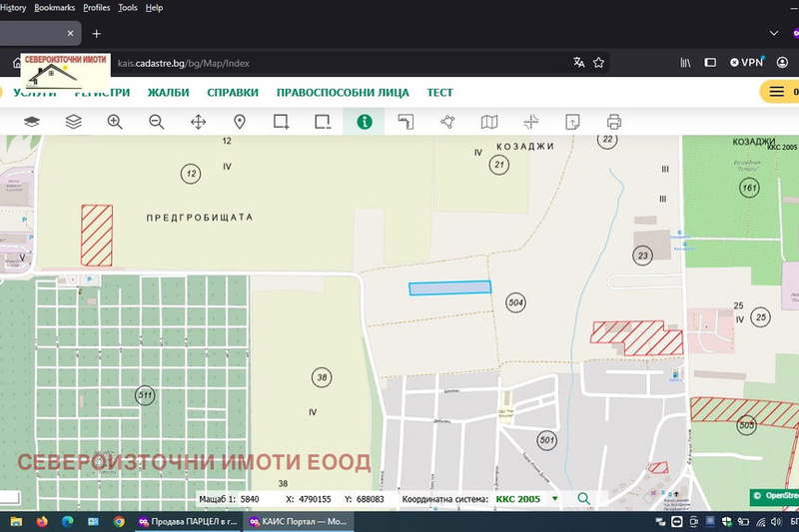Select the remove-from-selection rectangle tool
799x532 pixels.
[x=323, y=122]
